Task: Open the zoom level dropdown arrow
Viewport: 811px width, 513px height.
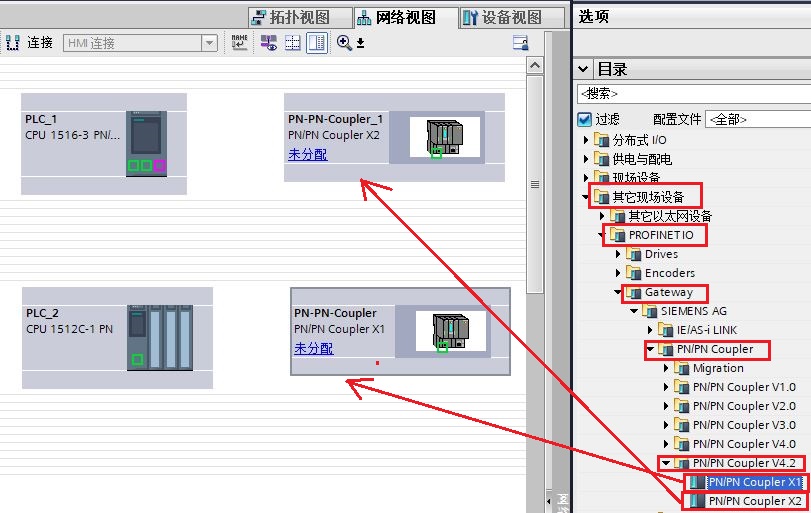Action: (361, 43)
